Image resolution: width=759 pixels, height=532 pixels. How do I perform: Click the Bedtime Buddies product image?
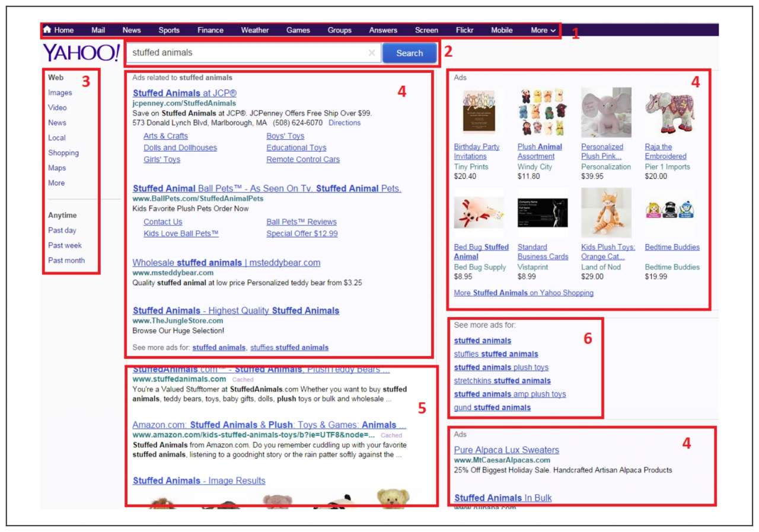670,210
